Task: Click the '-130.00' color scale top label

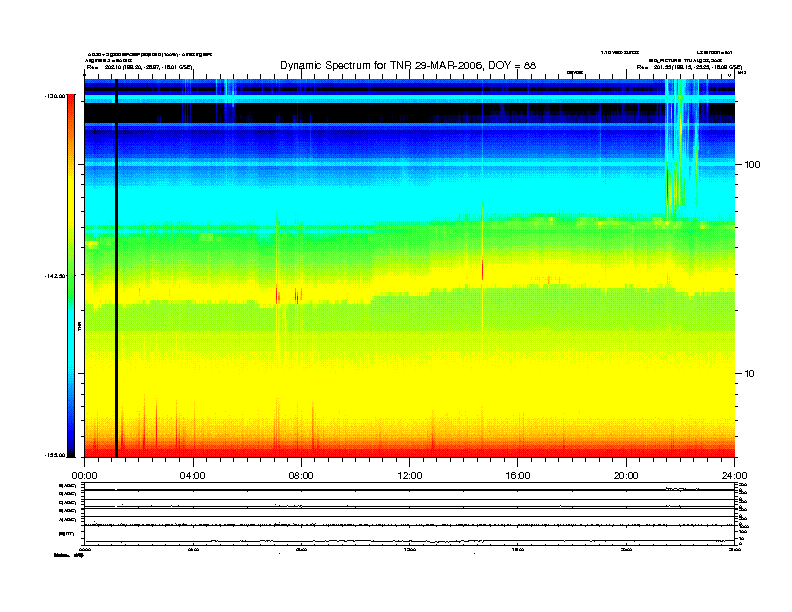Action: click(x=55, y=96)
